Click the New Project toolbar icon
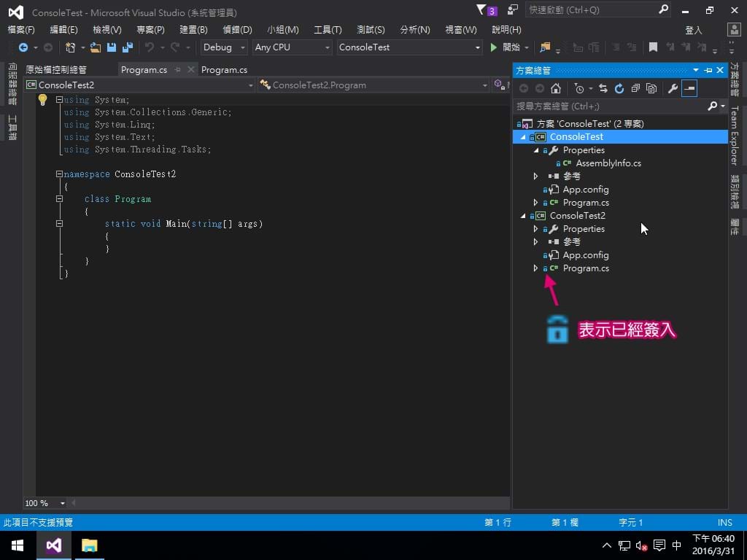This screenshot has width=747, height=560. point(71,47)
